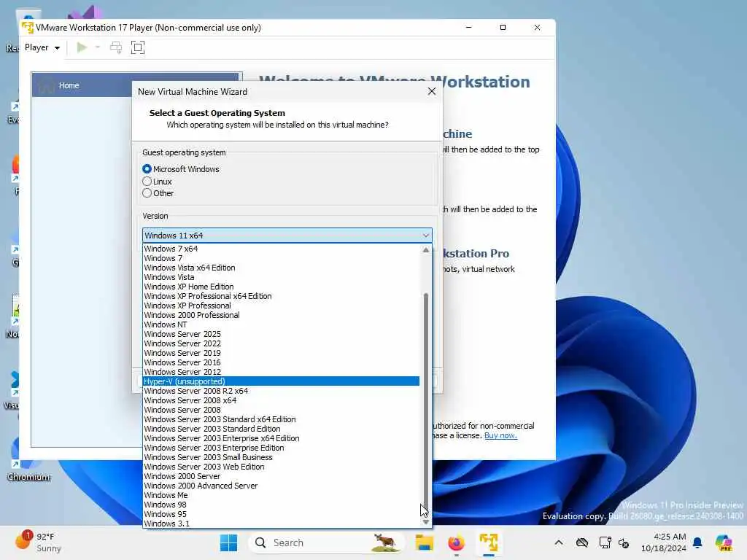
Task: Collapse the Version combo box arrow
Action: tap(425, 236)
